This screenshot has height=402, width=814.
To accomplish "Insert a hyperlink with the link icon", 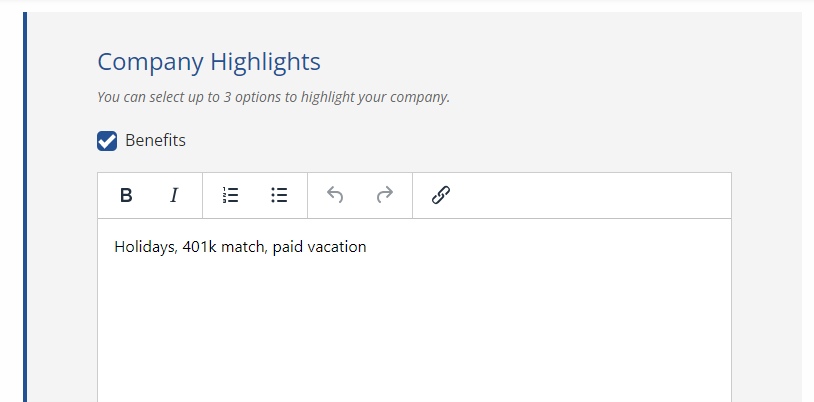I will click(441, 195).
